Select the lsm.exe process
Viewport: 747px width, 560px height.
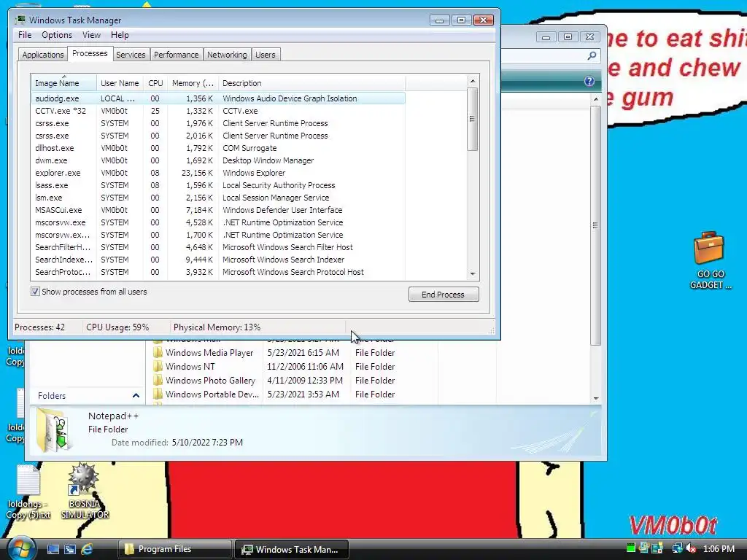[x=218, y=198]
